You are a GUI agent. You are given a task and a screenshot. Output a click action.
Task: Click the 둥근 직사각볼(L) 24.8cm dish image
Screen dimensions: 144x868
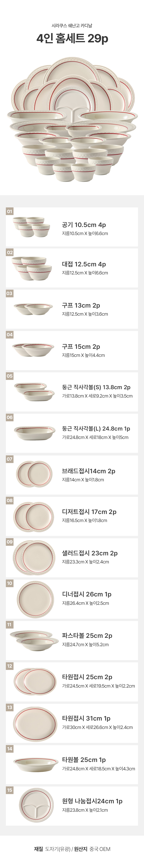pyautogui.click(x=35, y=433)
